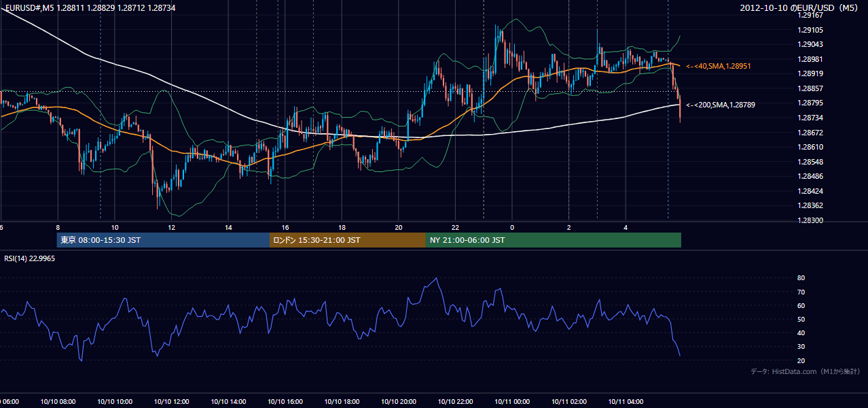
Task: Select the ロンドン 15:30-21:00 JST session bar
Action: 348,240
